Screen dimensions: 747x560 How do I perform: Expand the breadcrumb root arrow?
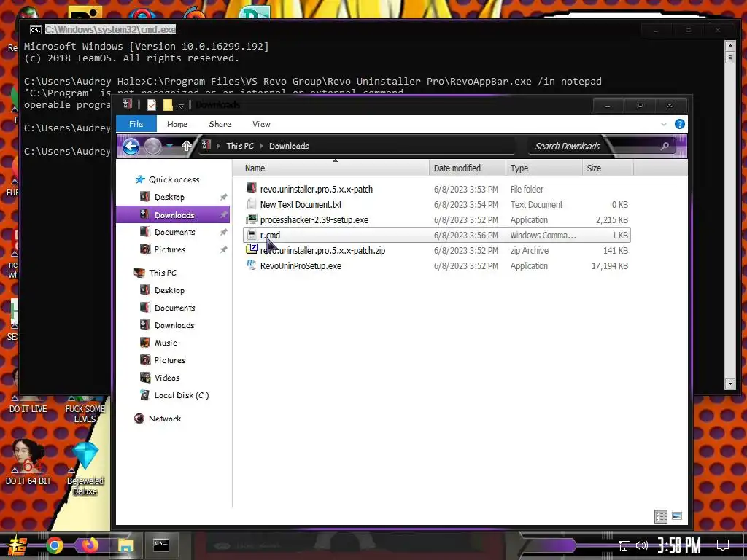click(x=219, y=146)
